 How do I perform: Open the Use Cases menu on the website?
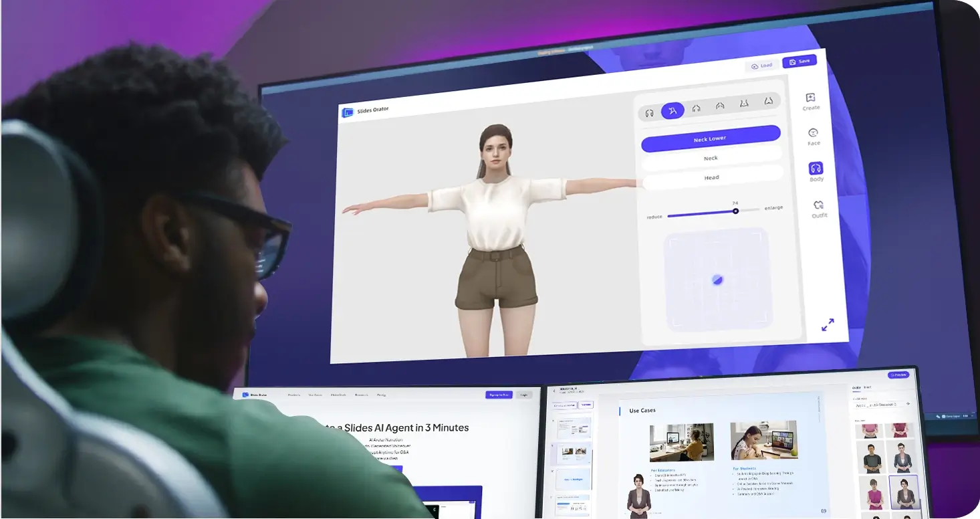tap(316, 395)
